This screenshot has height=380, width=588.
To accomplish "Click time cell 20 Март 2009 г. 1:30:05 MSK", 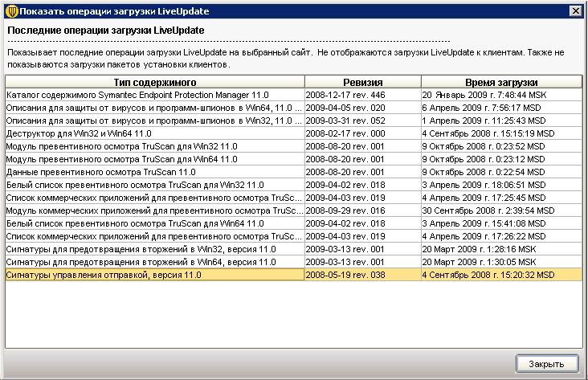I will (x=502, y=262).
